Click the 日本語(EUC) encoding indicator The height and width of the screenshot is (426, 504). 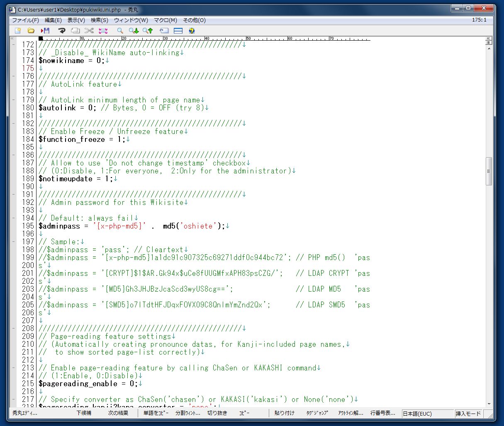tap(427, 414)
